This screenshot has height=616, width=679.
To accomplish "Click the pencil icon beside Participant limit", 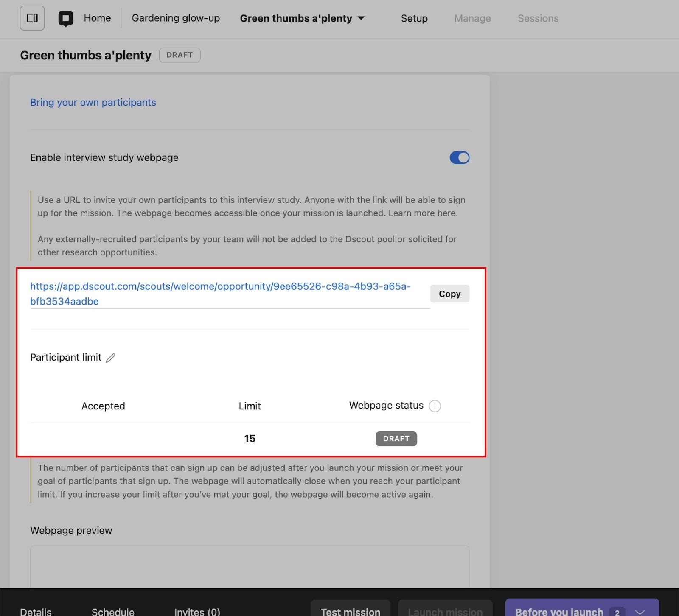I will (x=111, y=358).
